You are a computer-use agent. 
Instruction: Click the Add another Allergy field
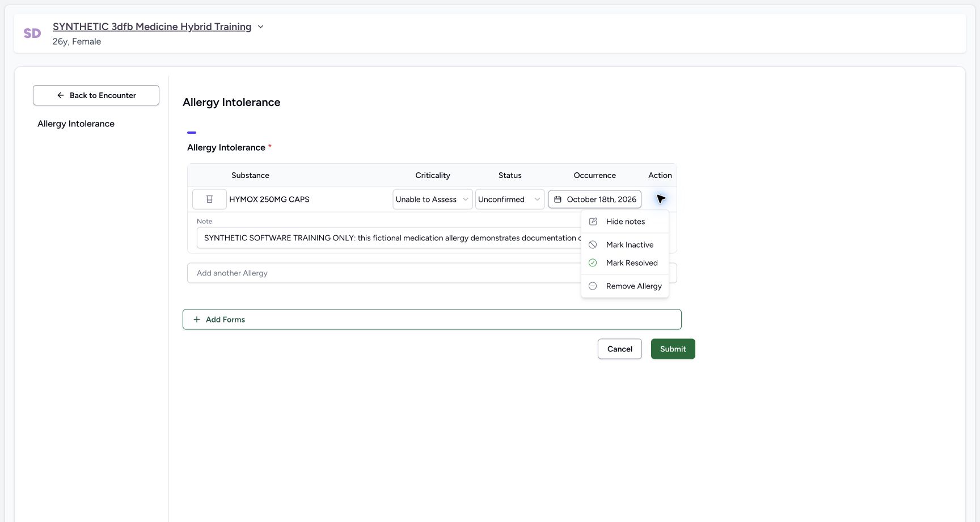tap(384, 273)
